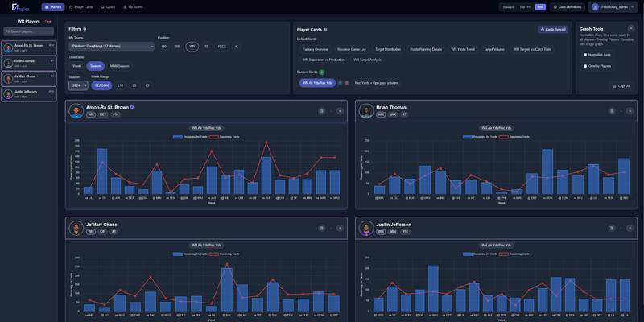Click the copy icon on Justin Jefferson's card
The image size is (644, 322).
pyautogui.click(x=612, y=228)
